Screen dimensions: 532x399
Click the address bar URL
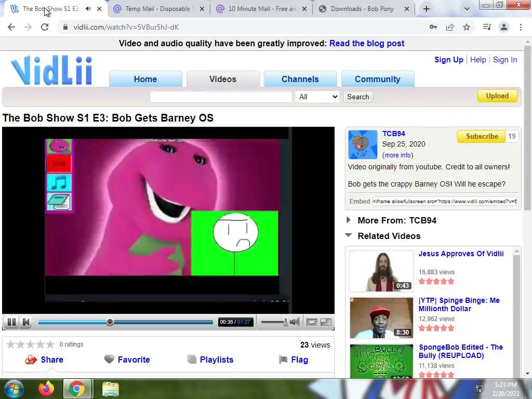coord(126,27)
